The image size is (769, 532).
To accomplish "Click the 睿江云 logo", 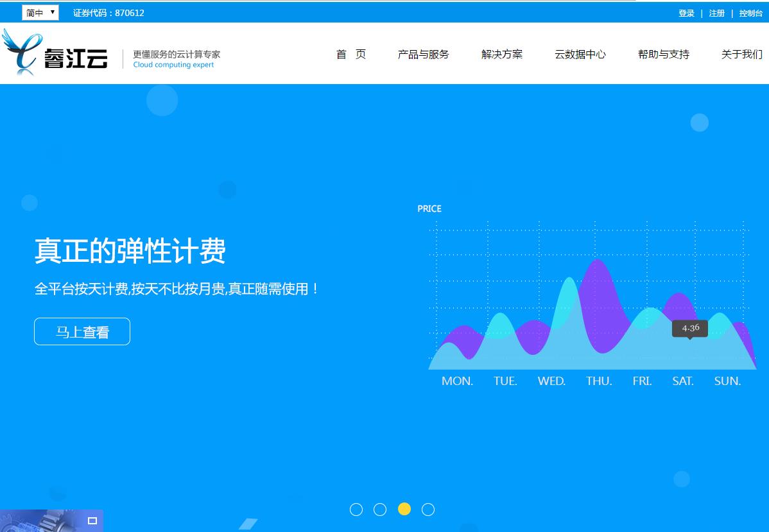I will 55,53.
